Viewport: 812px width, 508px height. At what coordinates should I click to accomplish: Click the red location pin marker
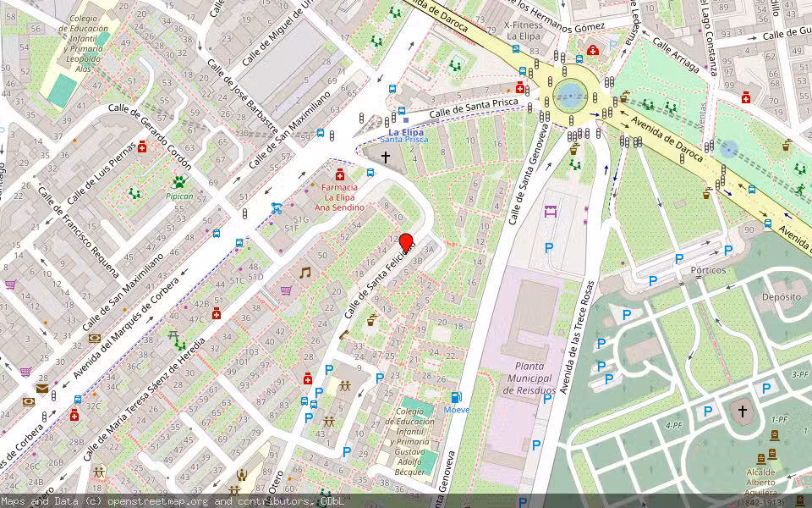point(406,243)
